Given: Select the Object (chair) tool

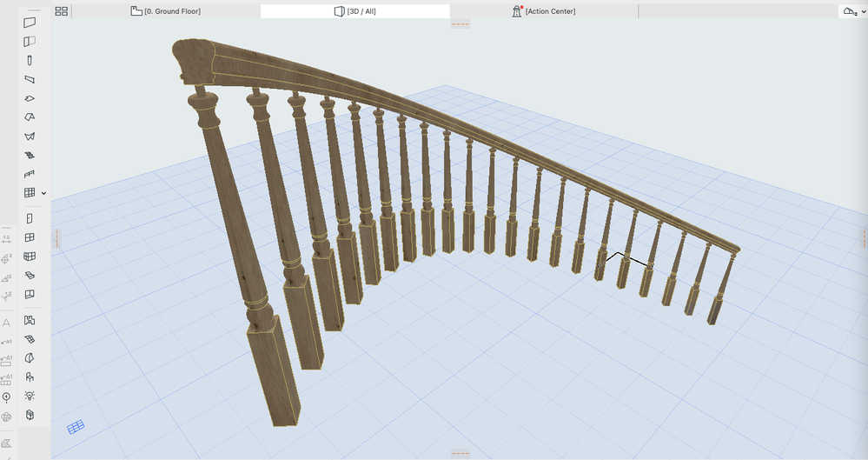Looking at the screenshot, I should pos(30,377).
